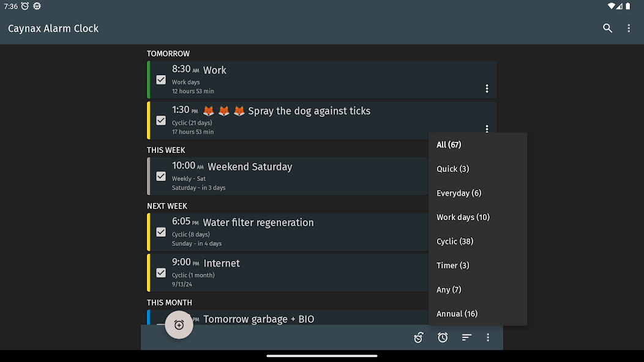Tap the alarm clock icon in bottom toolbar

click(443, 337)
